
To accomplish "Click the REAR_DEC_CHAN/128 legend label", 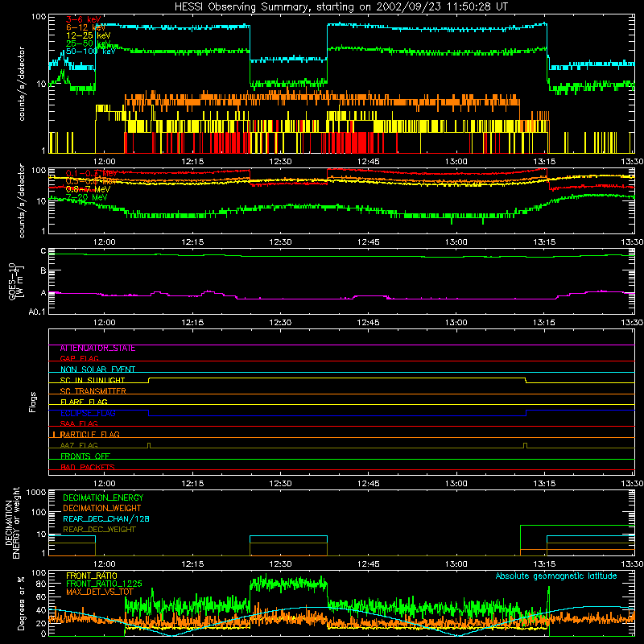I will [x=106, y=518].
